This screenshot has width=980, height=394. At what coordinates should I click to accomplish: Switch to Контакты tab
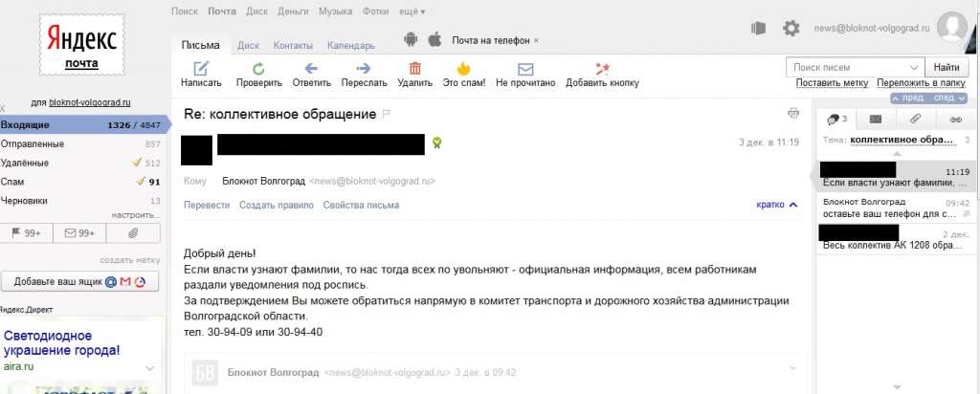tap(293, 46)
